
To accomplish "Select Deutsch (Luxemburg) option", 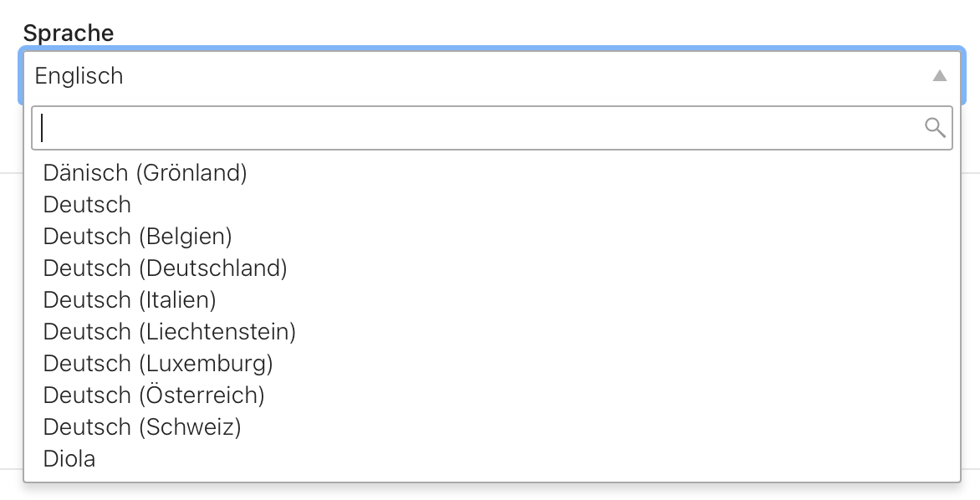I will point(492,364).
